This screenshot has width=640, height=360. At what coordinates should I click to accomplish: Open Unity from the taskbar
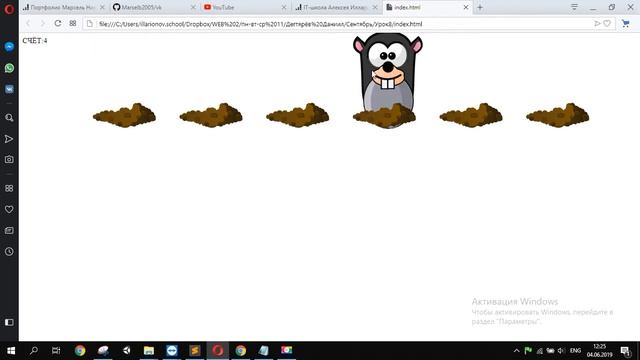[126, 351]
